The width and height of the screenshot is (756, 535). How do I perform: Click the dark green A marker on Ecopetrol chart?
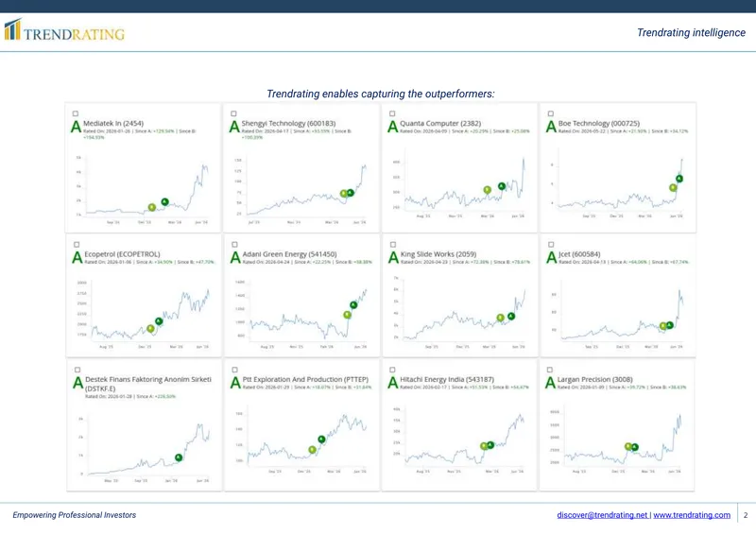(x=159, y=321)
